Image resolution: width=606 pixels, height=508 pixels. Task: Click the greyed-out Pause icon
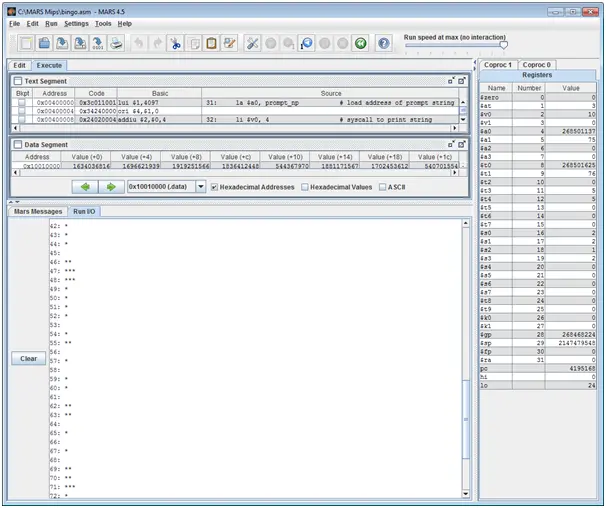[x=324, y=43]
